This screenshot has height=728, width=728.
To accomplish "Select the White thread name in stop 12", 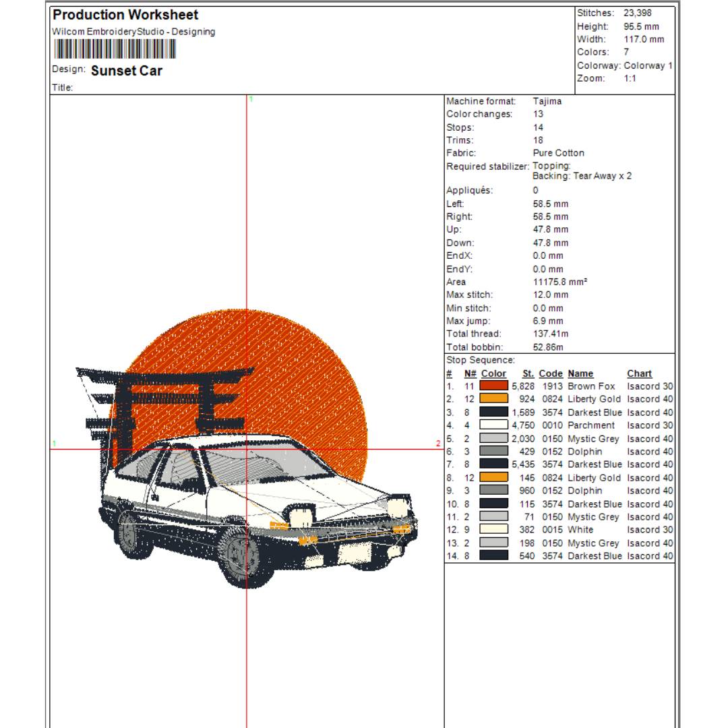I will (580, 530).
